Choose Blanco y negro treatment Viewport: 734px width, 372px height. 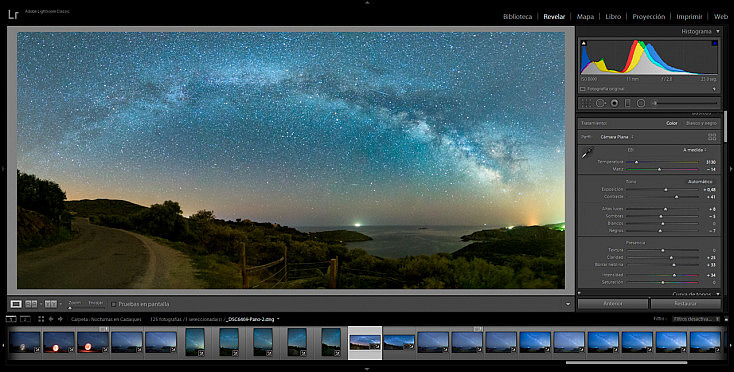701,124
